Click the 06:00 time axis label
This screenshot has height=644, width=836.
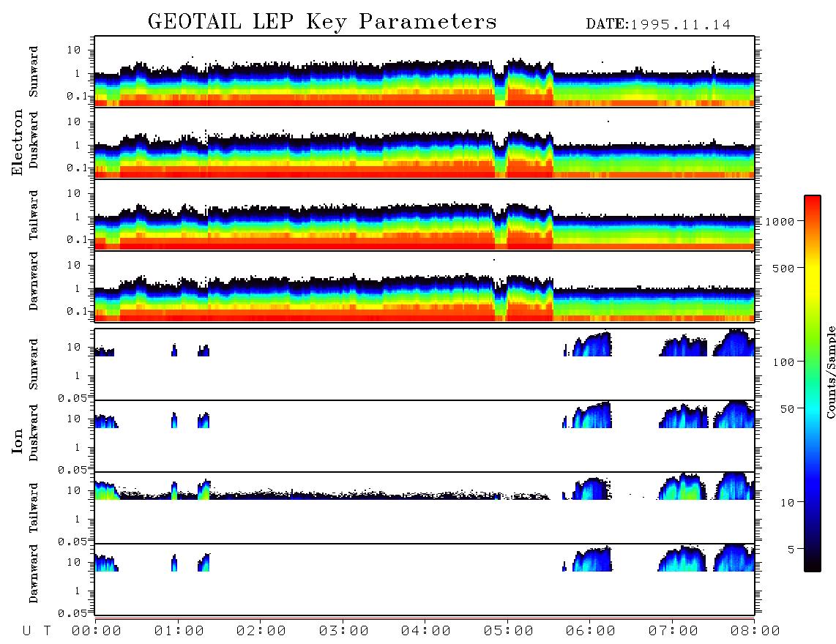pos(591,632)
